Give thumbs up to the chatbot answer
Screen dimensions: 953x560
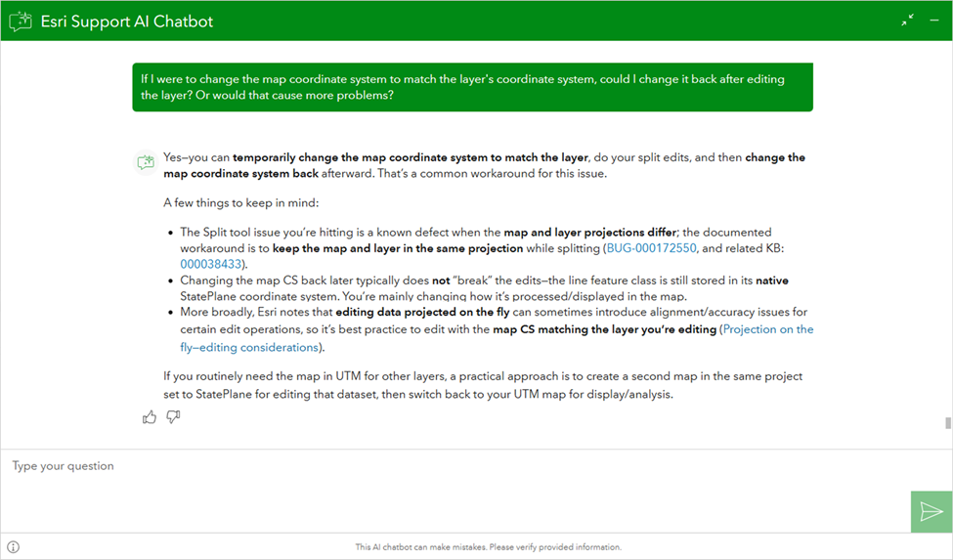149,416
